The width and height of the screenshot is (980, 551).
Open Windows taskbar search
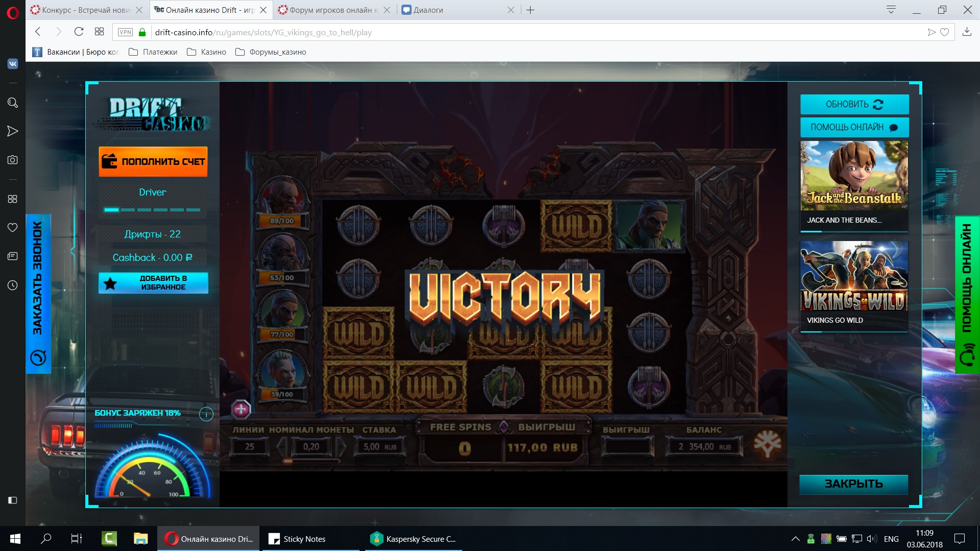46,539
